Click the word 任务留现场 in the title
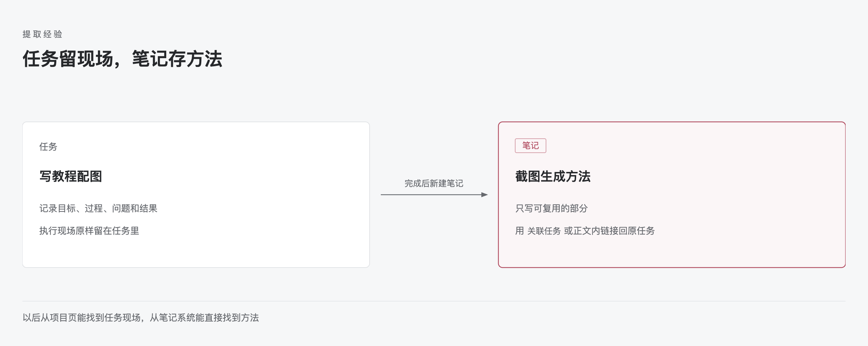 click(68, 59)
